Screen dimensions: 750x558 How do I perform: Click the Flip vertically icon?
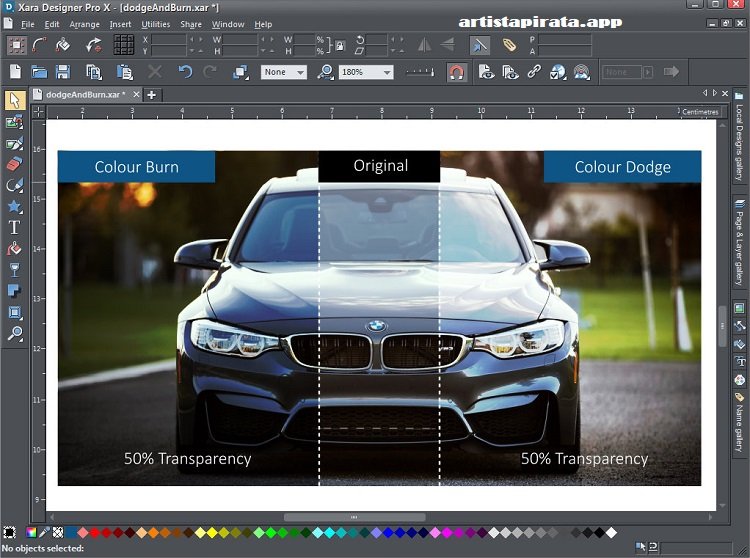tap(448, 45)
